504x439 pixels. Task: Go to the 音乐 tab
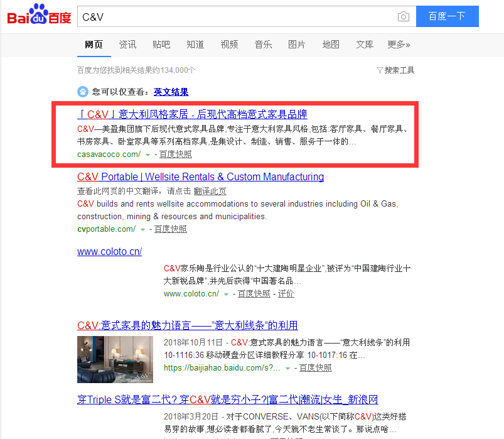(x=263, y=45)
